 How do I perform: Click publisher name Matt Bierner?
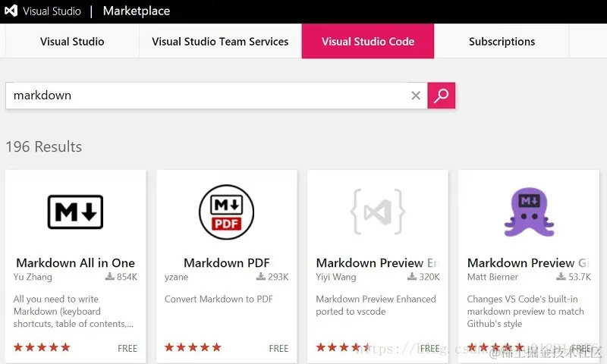pyautogui.click(x=492, y=277)
